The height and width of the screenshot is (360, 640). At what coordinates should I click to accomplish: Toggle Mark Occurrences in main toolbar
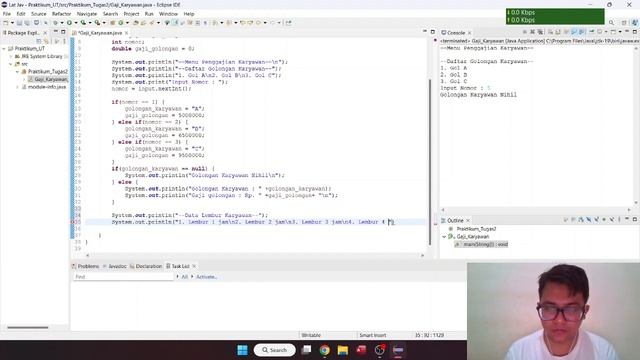pos(175,23)
